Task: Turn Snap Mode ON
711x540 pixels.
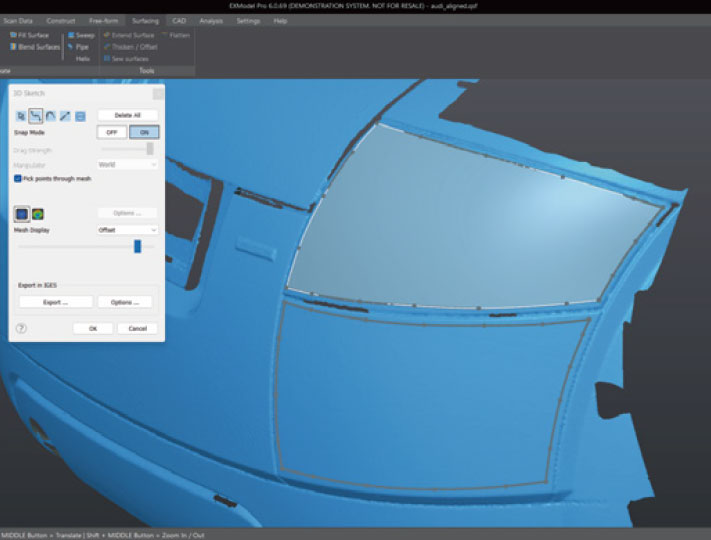Action: (x=143, y=132)
